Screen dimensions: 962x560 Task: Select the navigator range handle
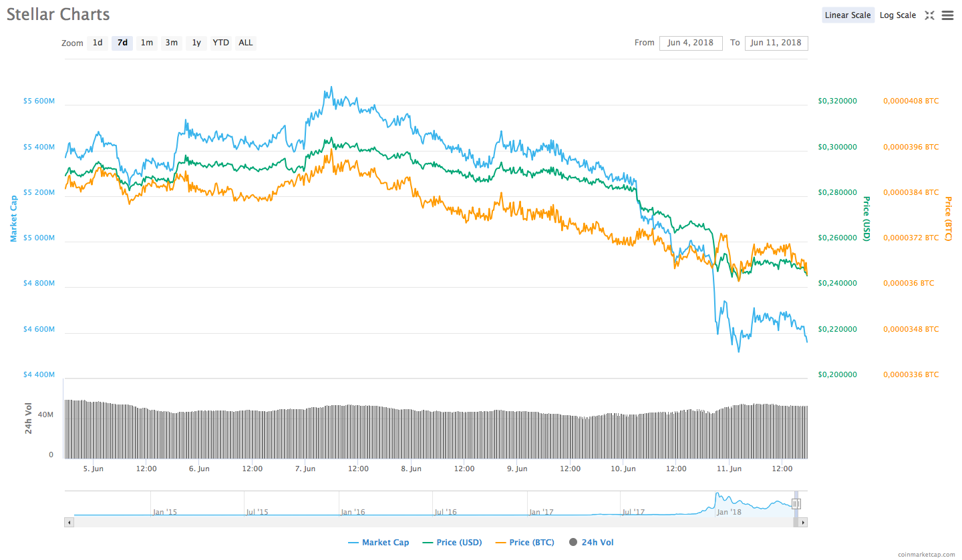pos(796,504)
